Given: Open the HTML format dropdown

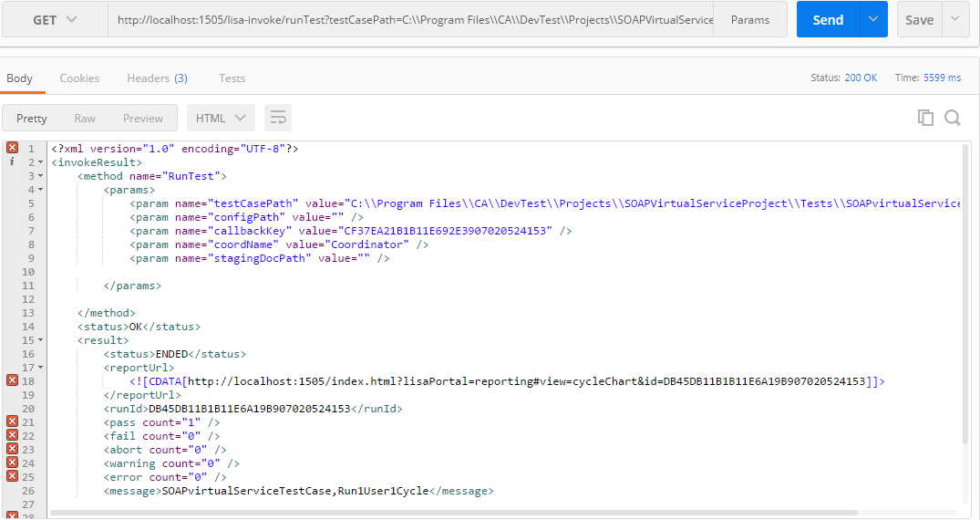Looking at the screenshot, I should coord(221,119).
